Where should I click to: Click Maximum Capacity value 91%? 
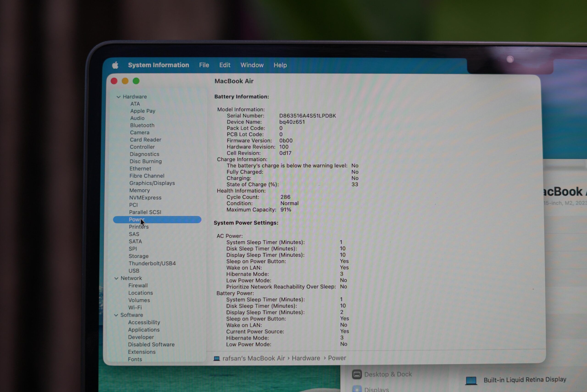pos(286,210)
